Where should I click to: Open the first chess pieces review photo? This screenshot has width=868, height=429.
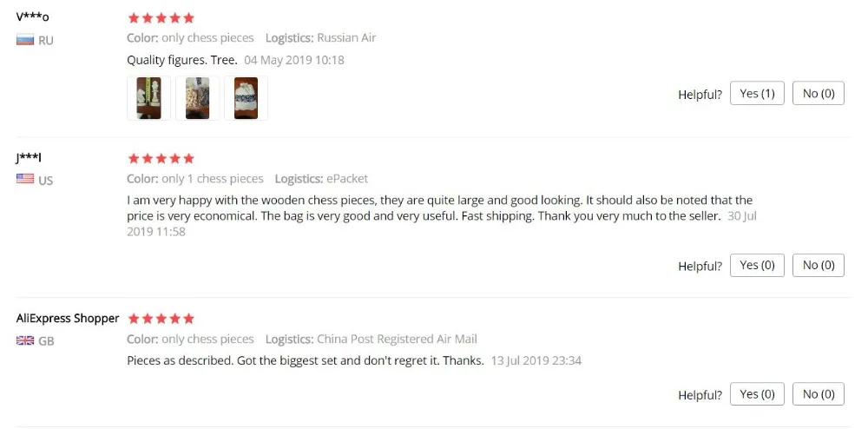coord(149,98)
